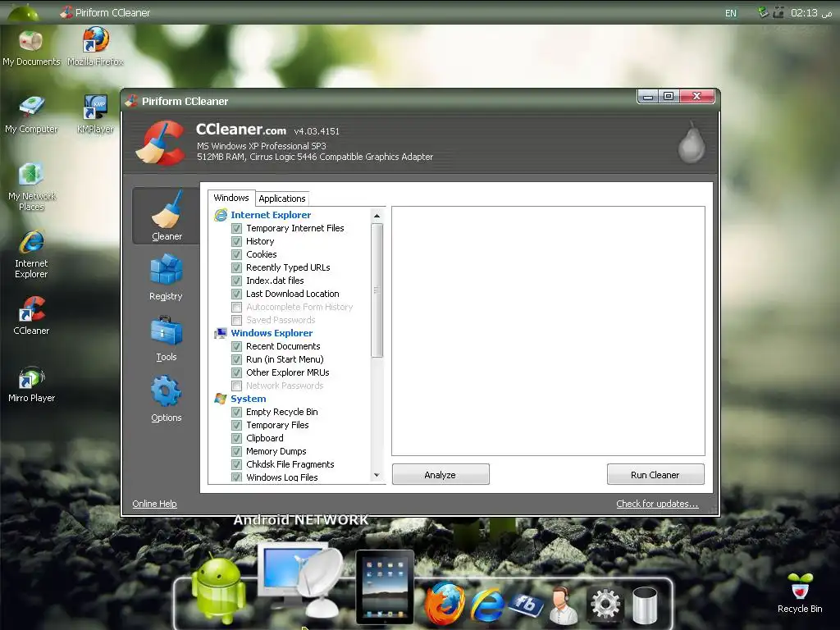The height and width of the screenshot is (630, 840).
Task: Click the clock showing 02:13
Action: (811, 13)
